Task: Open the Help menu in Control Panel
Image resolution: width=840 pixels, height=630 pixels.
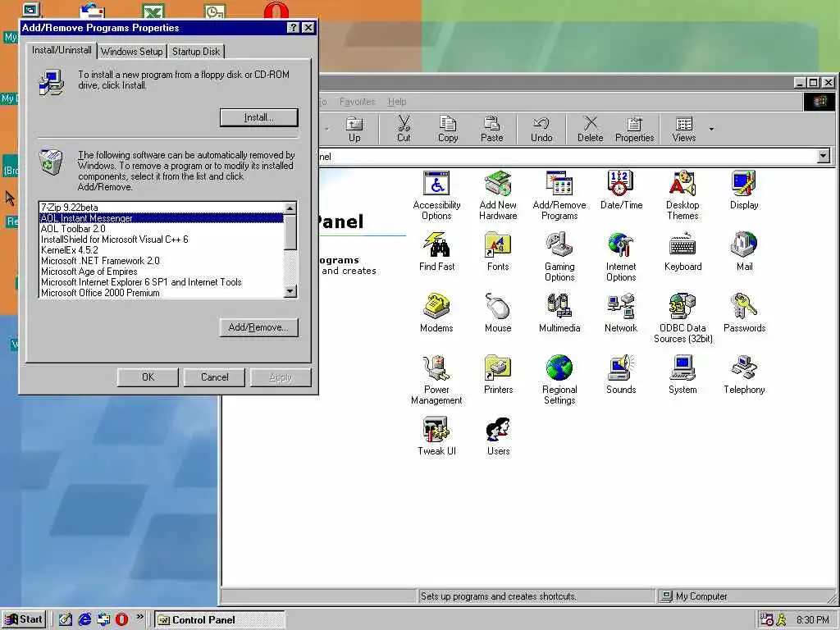Action: click(397, 102)
